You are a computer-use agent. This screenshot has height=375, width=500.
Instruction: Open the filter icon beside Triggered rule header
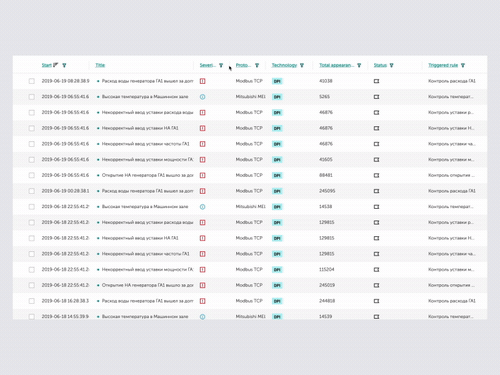click(x=463, y=65)
